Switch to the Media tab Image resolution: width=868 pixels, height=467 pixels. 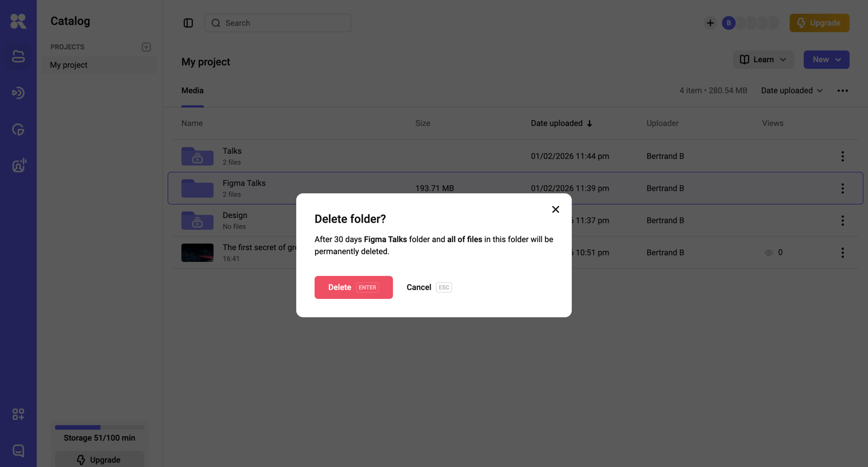coord(192,91)
